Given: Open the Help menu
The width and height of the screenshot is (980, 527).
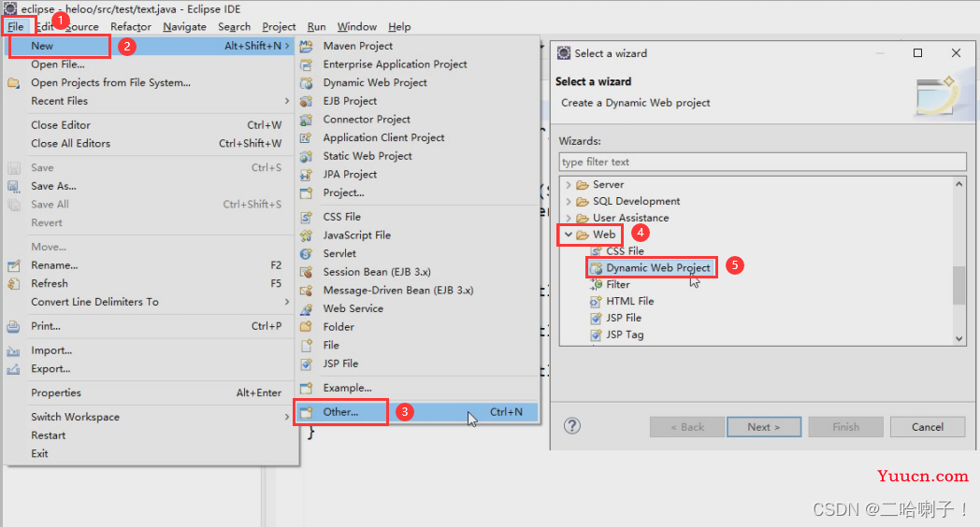Looking at the screenshot, I should click(399, 27).
